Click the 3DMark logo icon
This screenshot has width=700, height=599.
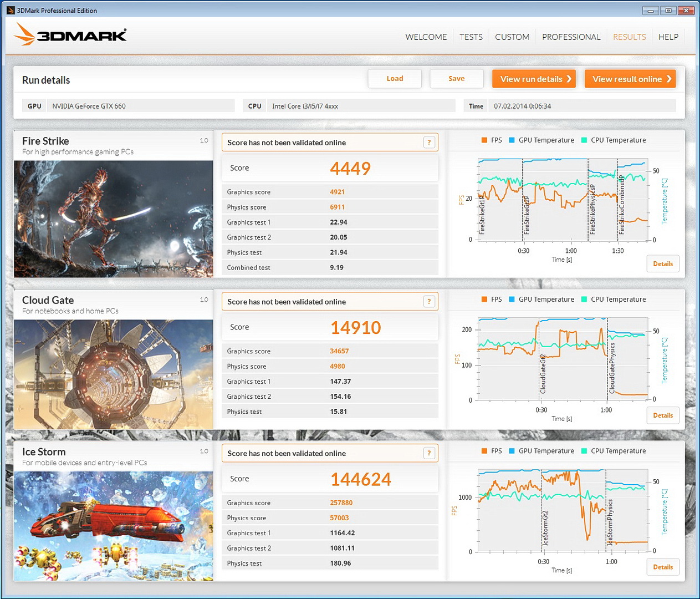point(25,34)
